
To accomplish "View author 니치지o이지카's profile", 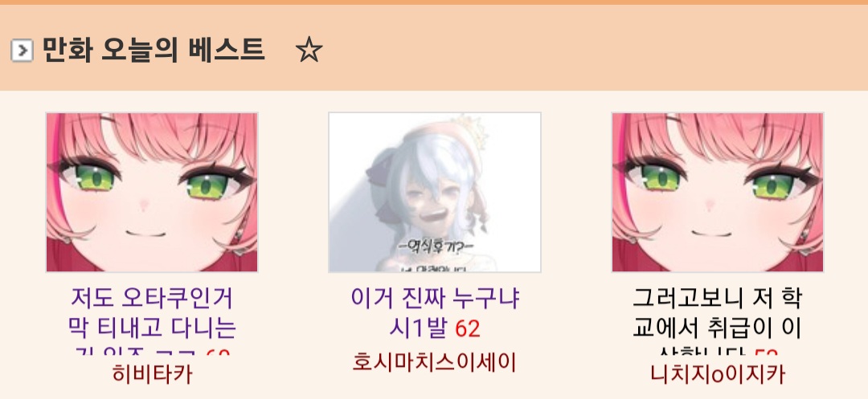I will pyautogui.click(x=718, y=374).
